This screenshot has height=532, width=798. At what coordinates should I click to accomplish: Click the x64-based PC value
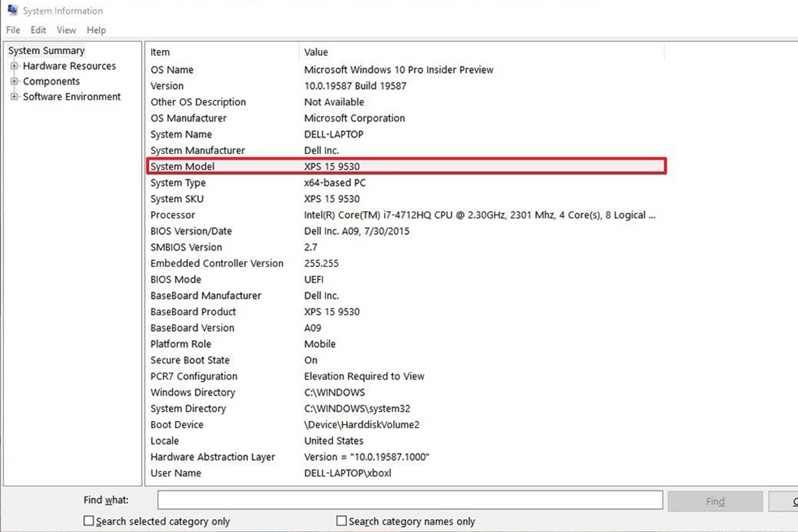coord(335,183)
